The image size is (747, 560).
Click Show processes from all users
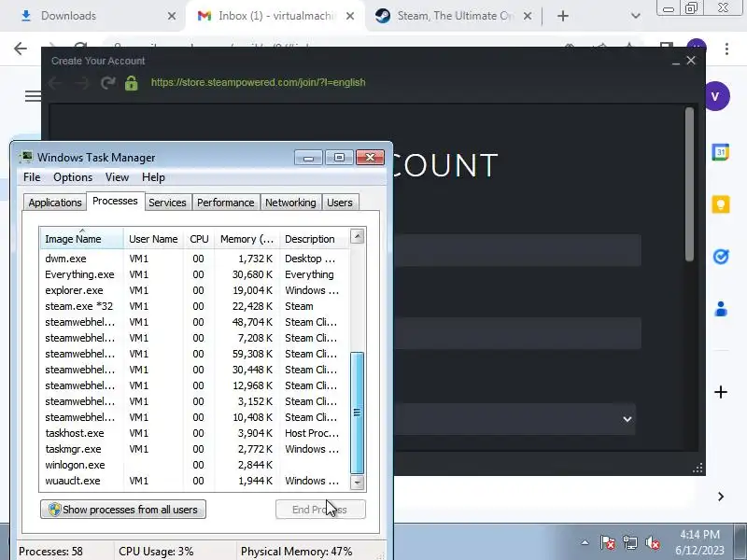pos(123,510)
